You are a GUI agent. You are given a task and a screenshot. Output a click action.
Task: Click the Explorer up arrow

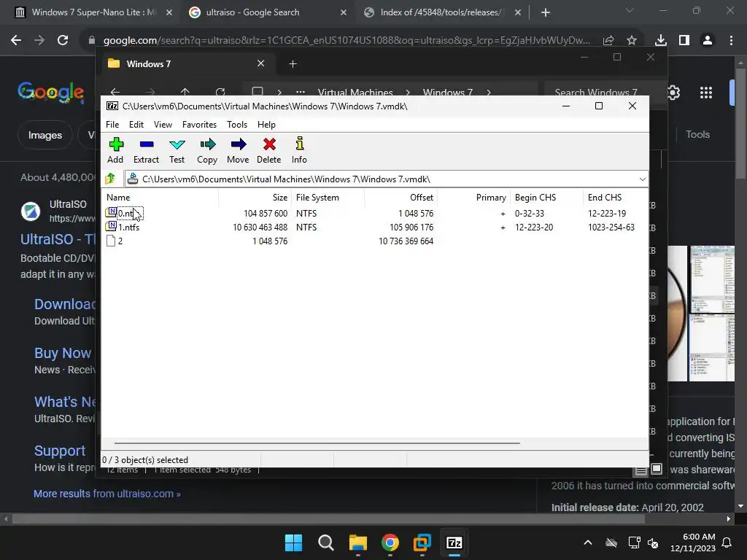tap(185, 91)
